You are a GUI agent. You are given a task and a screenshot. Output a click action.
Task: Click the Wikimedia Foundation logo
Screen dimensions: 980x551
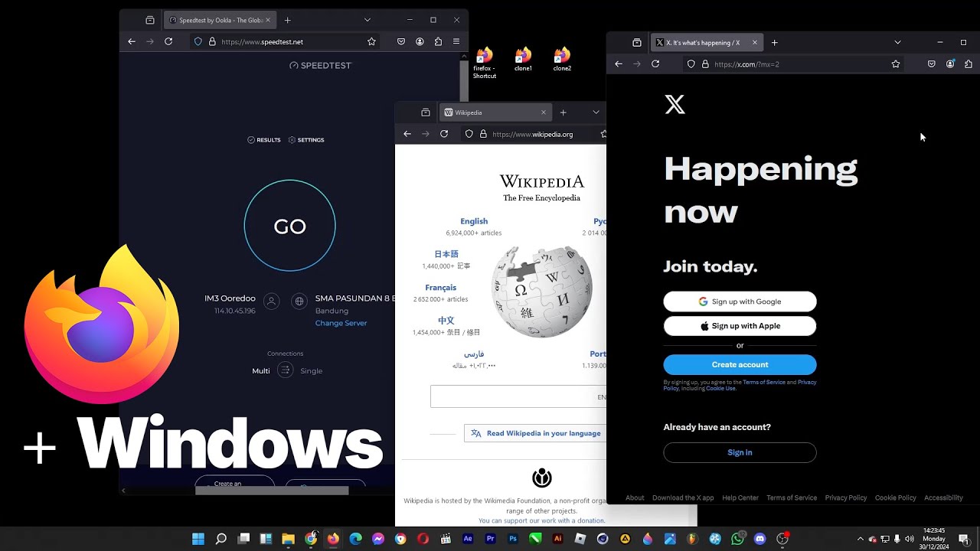(542, 478)
